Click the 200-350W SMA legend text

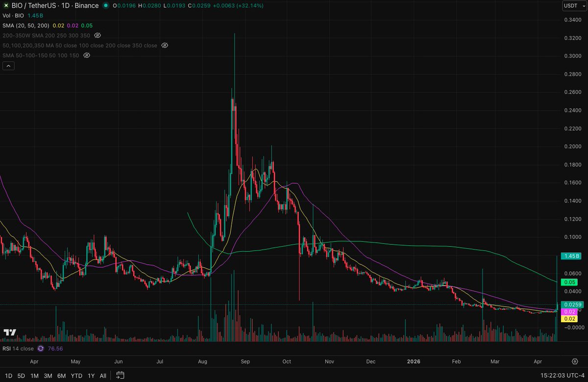point(47,35)
